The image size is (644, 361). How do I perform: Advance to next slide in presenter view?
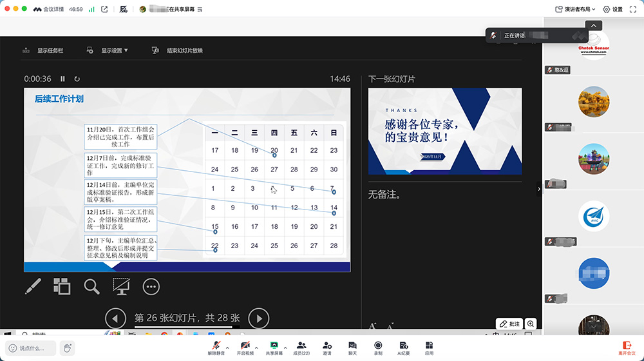click(258, 318)
